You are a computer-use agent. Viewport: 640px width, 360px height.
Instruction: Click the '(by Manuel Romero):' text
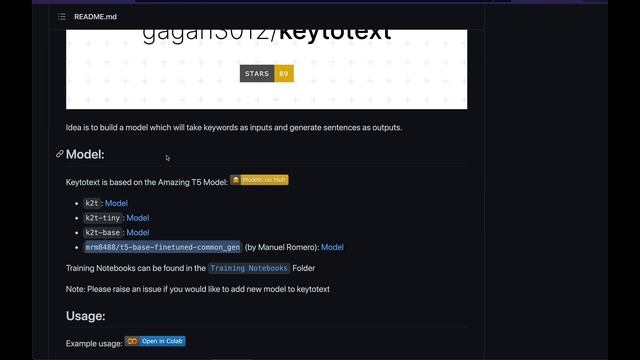[x=282, y=247]
